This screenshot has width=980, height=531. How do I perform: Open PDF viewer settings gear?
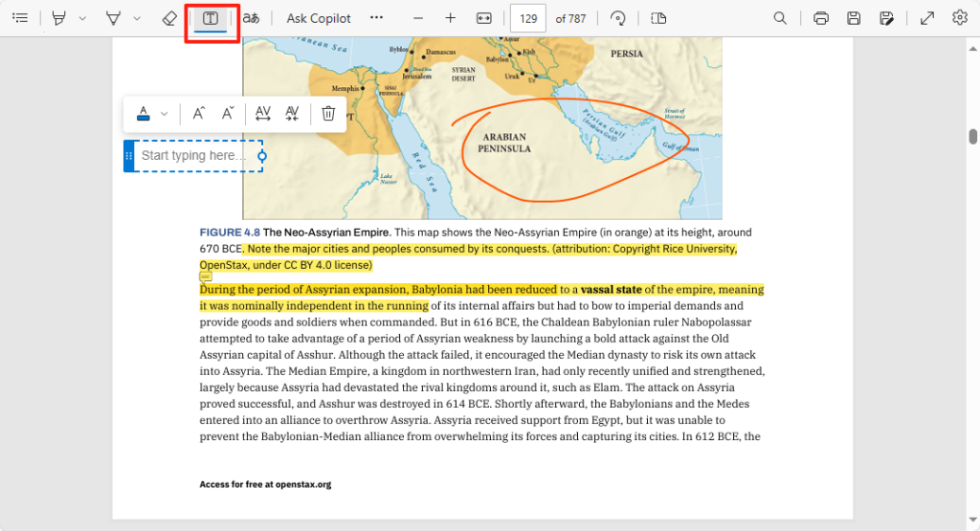click(x=960, y=18)
